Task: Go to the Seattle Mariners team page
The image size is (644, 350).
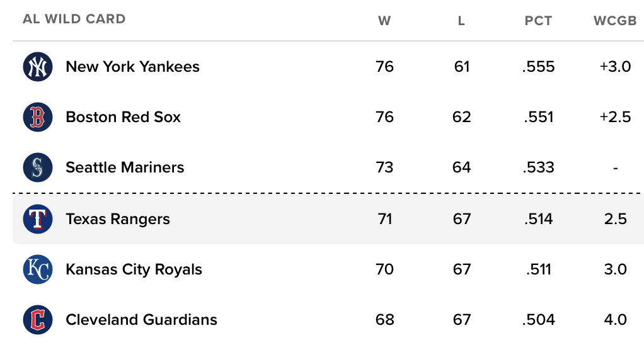Action: pos(125,167)
